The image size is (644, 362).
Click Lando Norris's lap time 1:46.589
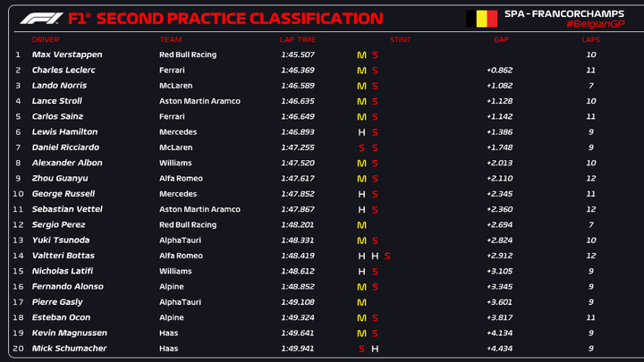[x=298, y=86]
